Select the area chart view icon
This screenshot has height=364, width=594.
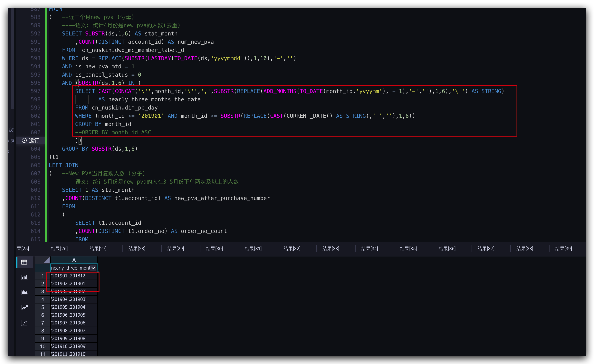click(24, 292)
